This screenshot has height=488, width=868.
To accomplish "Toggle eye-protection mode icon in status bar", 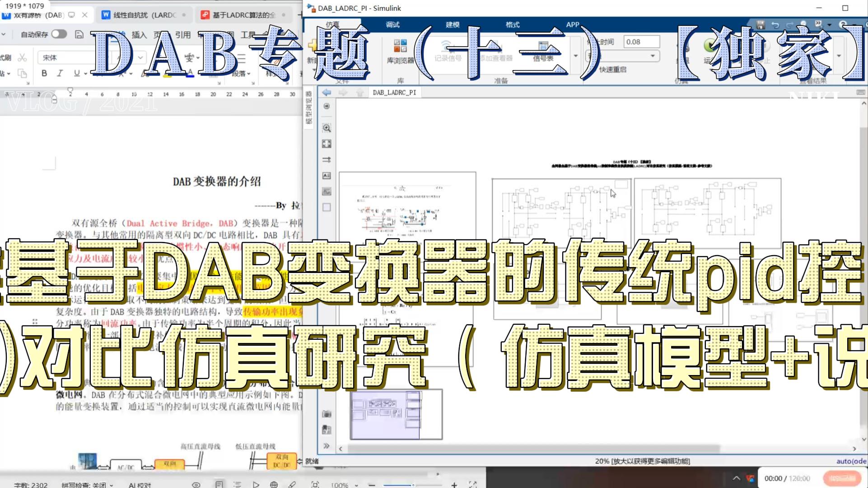I will pyautogui.click(x=196, y=484).
